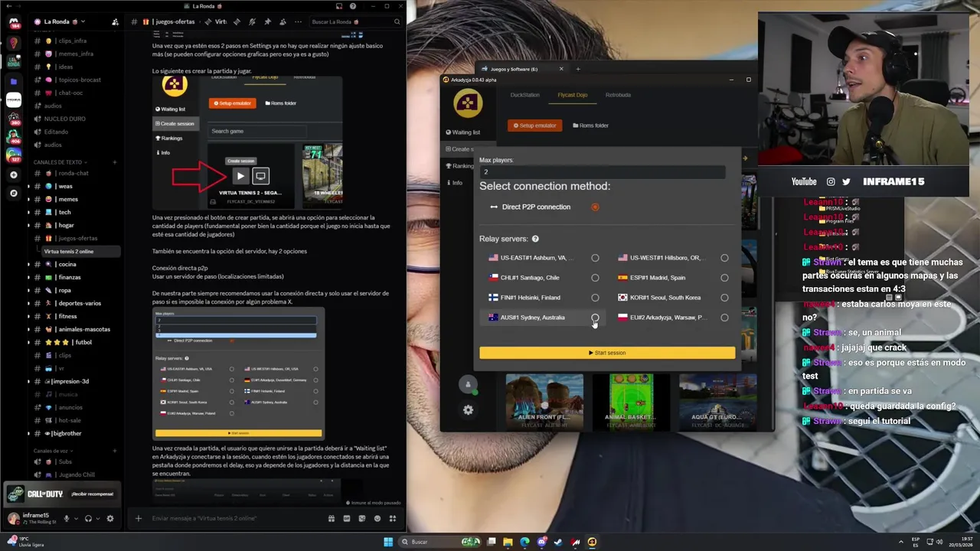This screenshot has width=980, height=551.
Task: Open Discord direct messages home icon
Action: 14,22
